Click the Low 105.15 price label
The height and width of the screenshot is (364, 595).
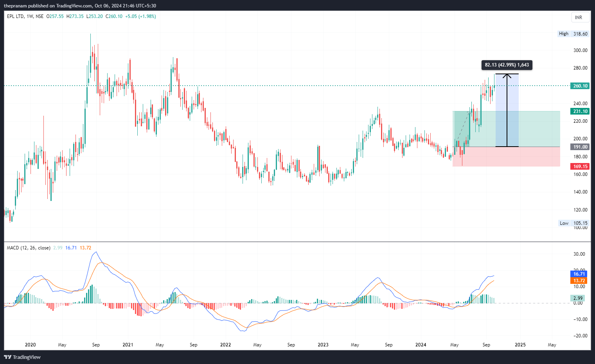pos(573,223)
